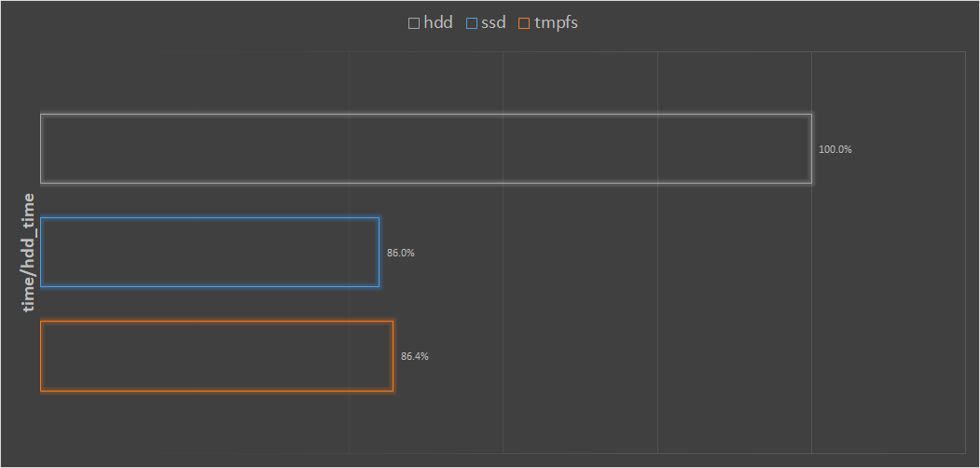The image size is (980, 468).
Task: Select the time/hdd_time axis title
Action: tap(29, 252)
